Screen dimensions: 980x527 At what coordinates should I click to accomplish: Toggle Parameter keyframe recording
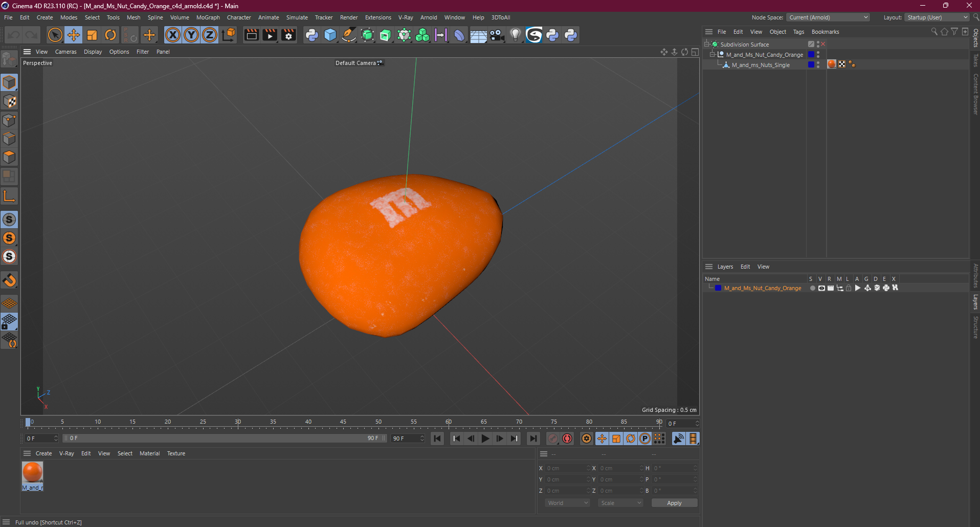coord(645,438)
